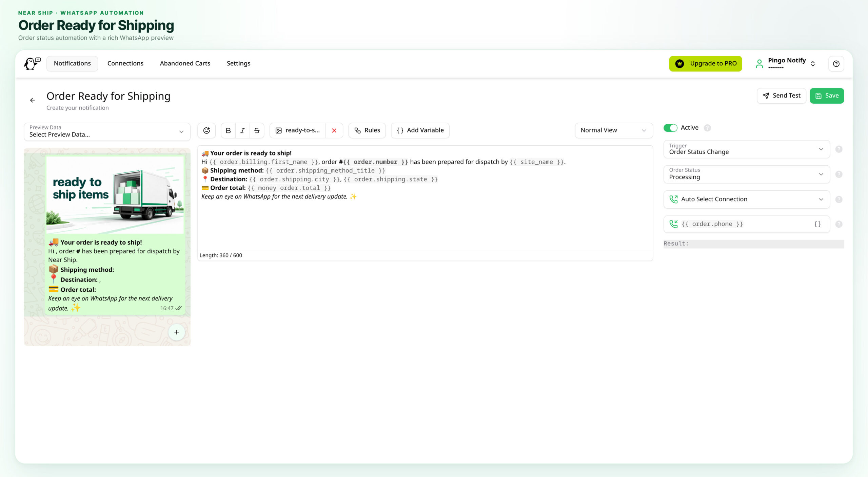Remove the attached ready-to-s... image

(x=334, y=130)
